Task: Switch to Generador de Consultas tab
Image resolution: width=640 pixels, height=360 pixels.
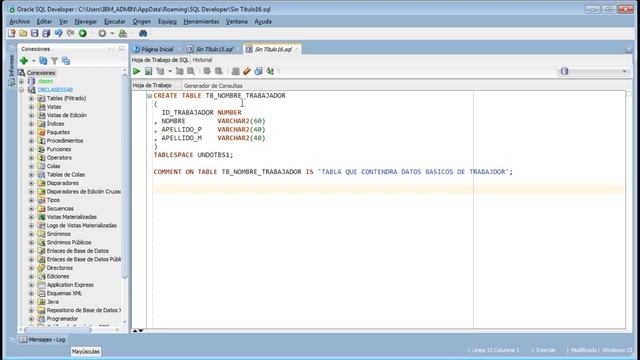Action: [x=213, y=86]
